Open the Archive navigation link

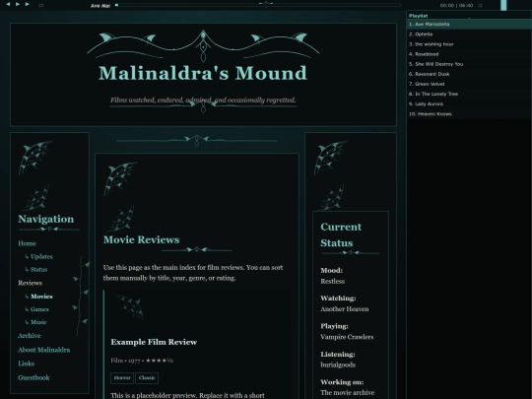pyautogui.click(x=30, y=336)
